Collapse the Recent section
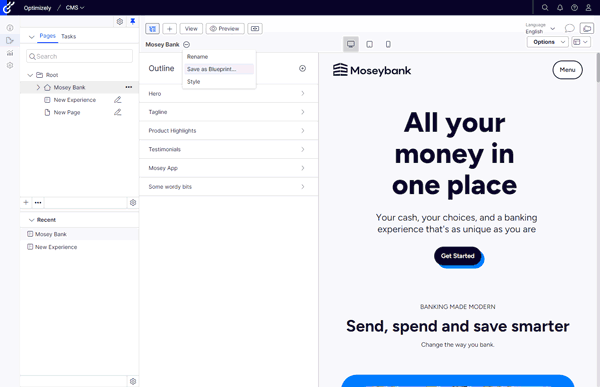 coord(31,220)
